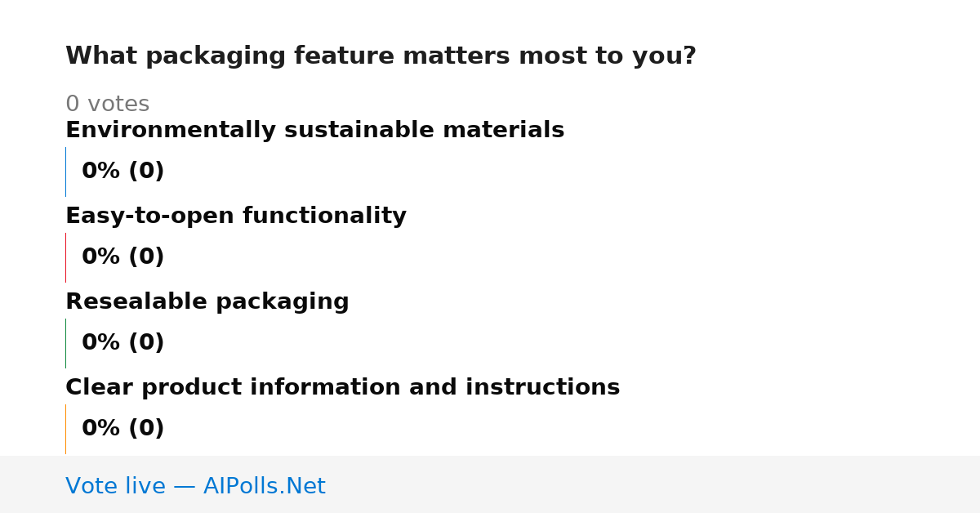Image resolution: width=980 pixels, height=513 pixels.
Task: Choose Easy-to-open functionality option
Action: 236,216
